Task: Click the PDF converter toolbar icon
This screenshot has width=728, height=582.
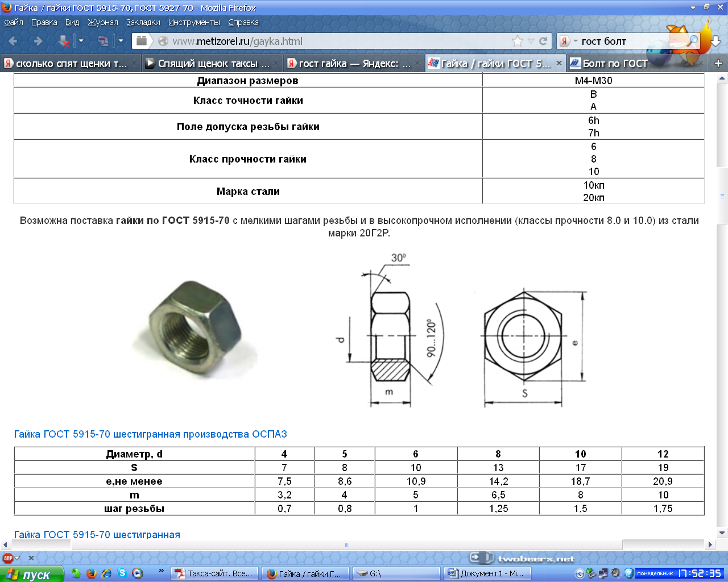Action: tap(103, 41)
